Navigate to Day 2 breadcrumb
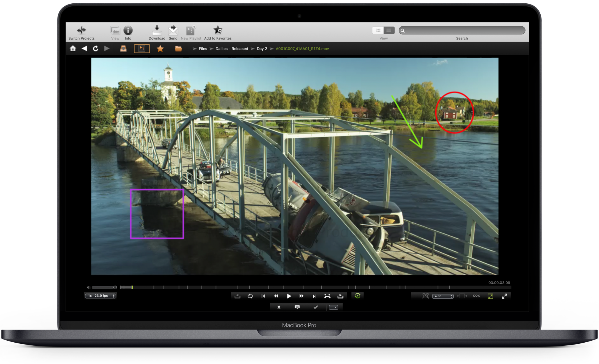The height and width of the screenshot is (364, 599). (x=262, y=49)
